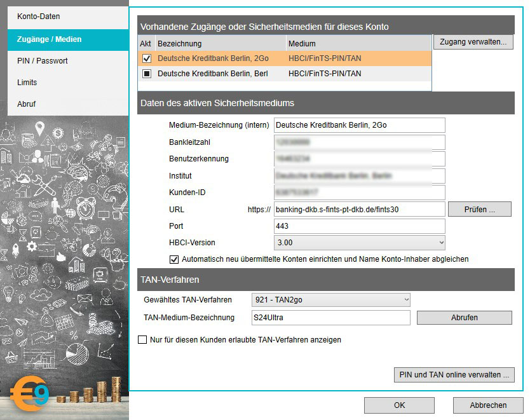Click the Zugang verwalten button

tap(473, 42)
